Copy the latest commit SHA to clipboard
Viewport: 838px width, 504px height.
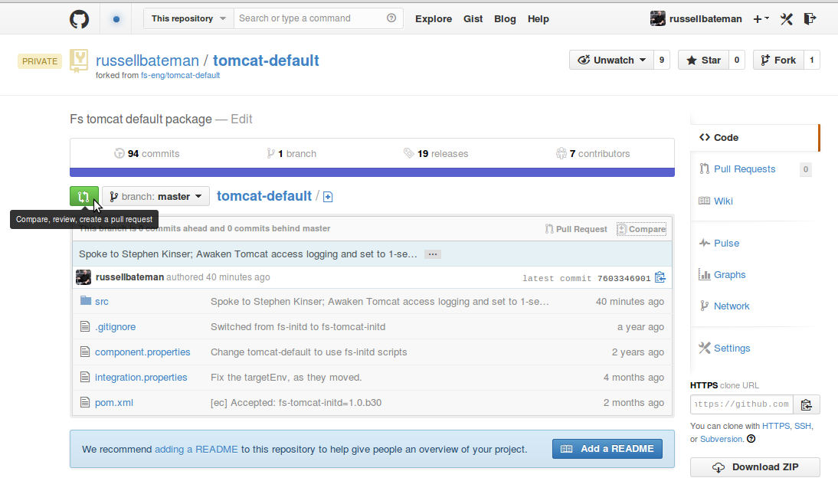[x=660, y=277]
